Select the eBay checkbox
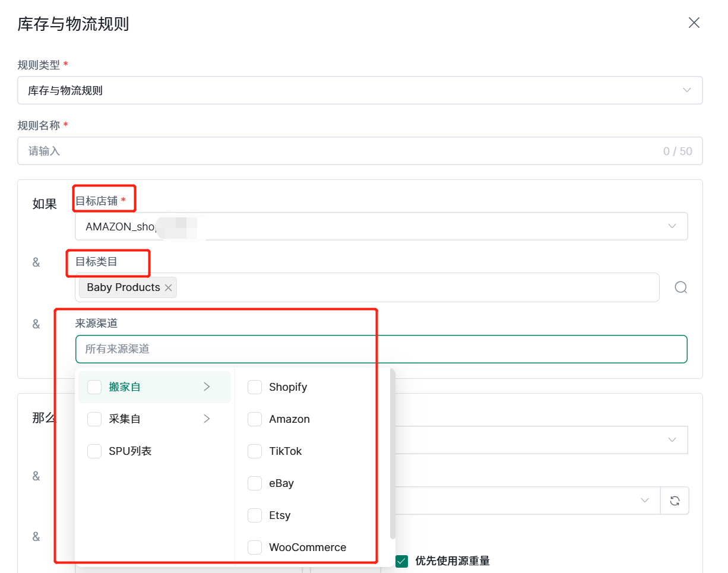This screenshot has height=573, width=728. 255,483
